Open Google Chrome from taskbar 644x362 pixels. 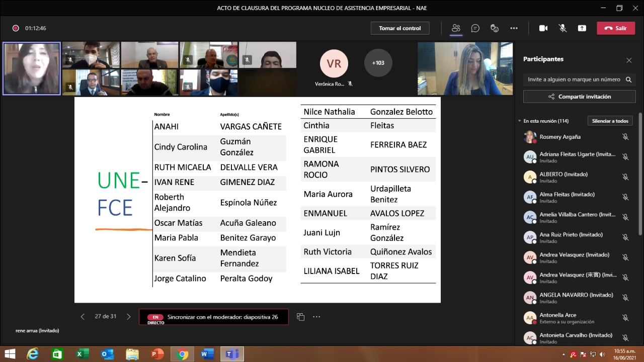tap(182, 354)
